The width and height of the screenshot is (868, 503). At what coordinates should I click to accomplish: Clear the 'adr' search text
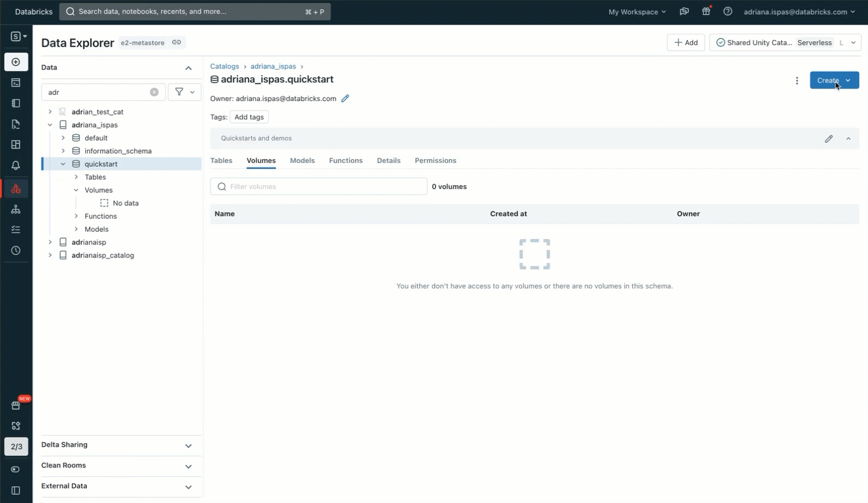coord(154,92)
